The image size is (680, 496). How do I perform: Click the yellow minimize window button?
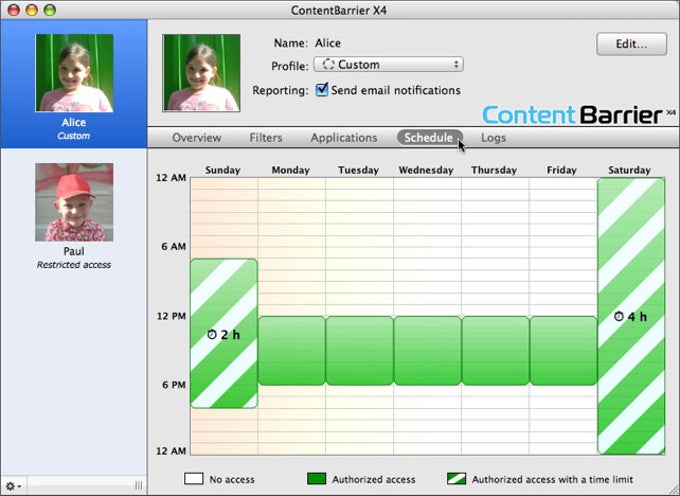(x=32, y=10)
